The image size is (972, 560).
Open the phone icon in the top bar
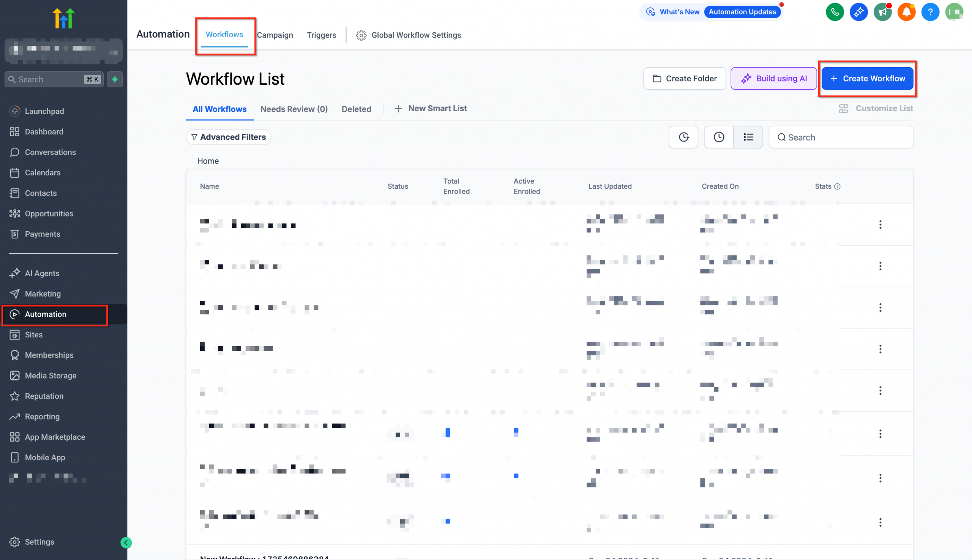pyautogui.click(x=835, y=12)
